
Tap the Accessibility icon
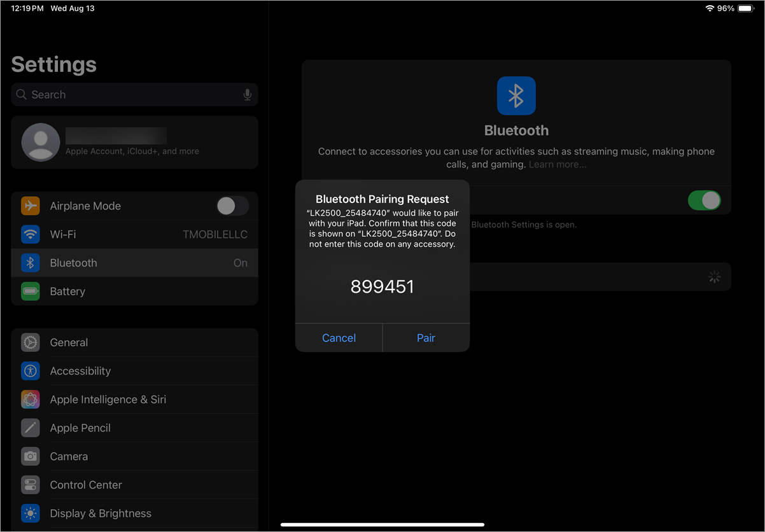(x=31, y=371)
